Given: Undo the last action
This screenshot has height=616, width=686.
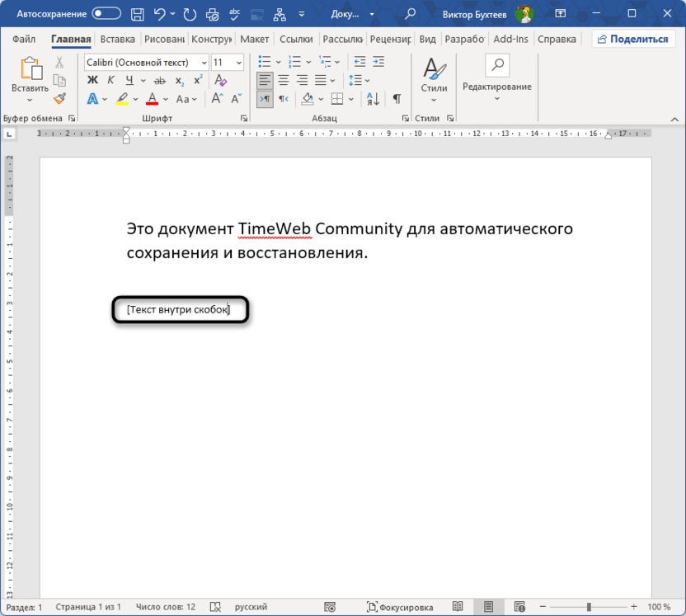Looking at the screenshot, I should click(x=159, y=15).
